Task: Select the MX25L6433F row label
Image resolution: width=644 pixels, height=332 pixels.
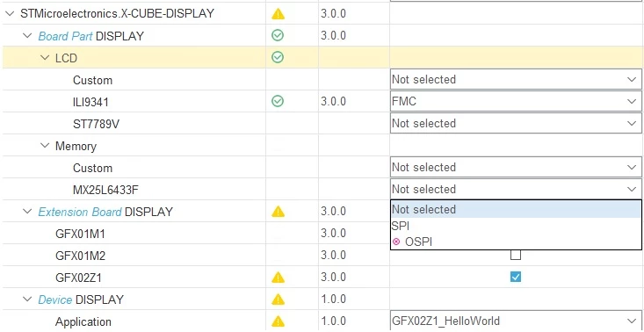Action: [x=106, y=190]
